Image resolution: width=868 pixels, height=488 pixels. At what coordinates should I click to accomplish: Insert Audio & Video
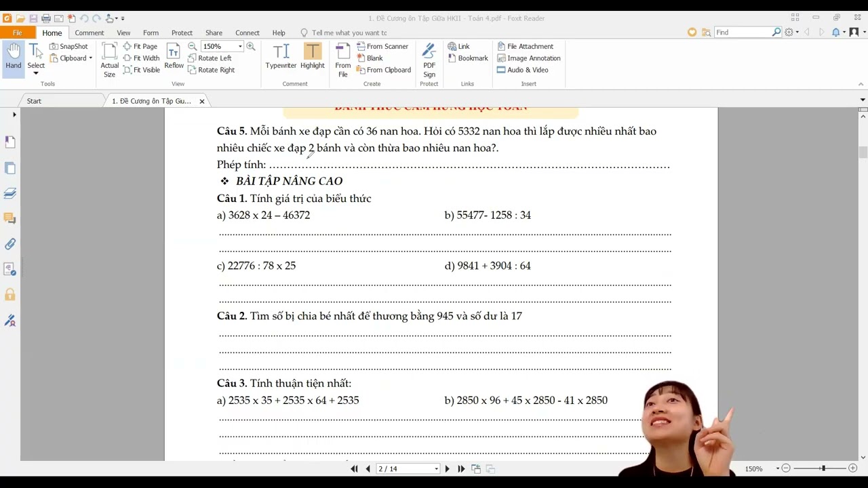(523, 70)
